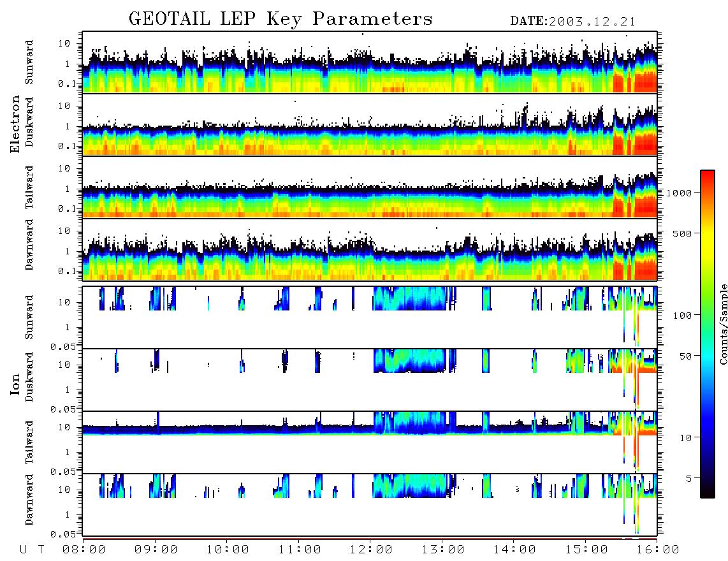Click the "16:00" time tick label

(658, 550)
